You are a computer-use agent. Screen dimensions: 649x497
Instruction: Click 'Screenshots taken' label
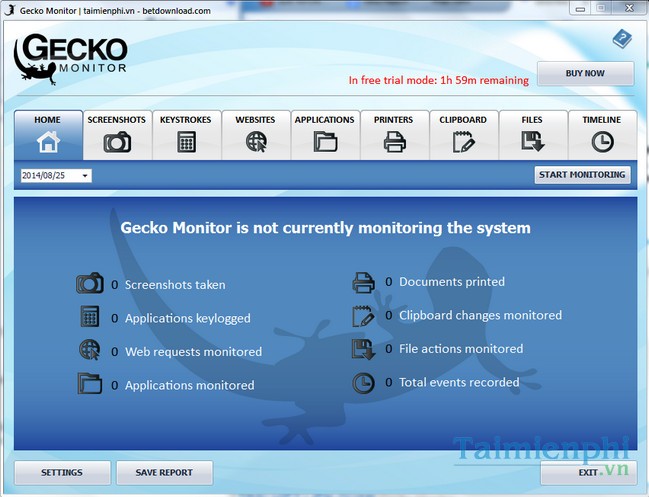point(175,285)
